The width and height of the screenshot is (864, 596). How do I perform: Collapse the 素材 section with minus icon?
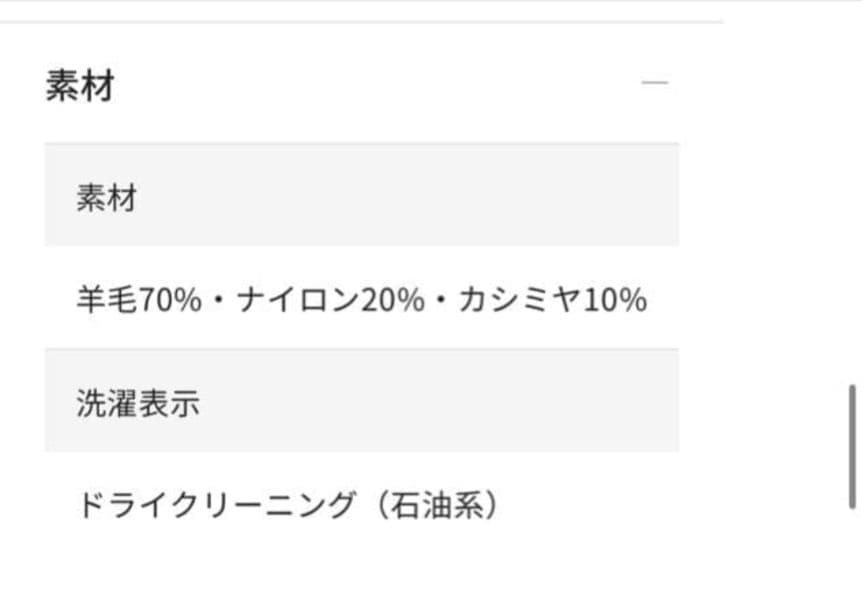(654, 83)
